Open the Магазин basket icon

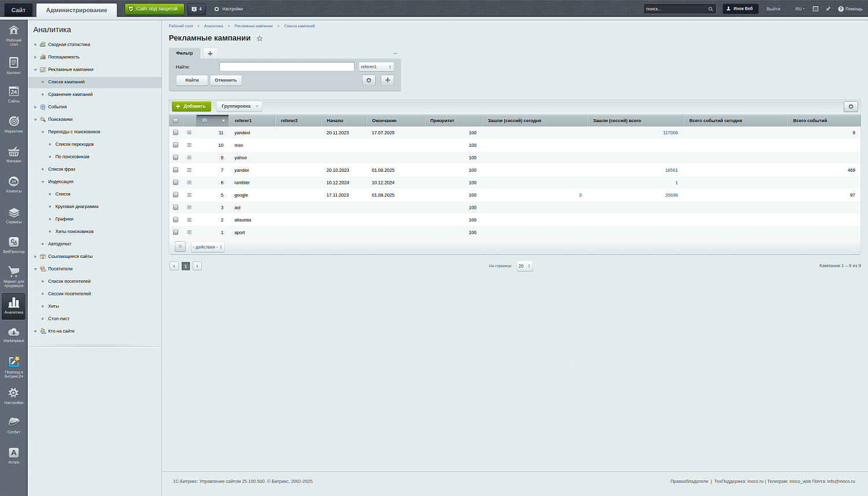click(x=13, y=154)
